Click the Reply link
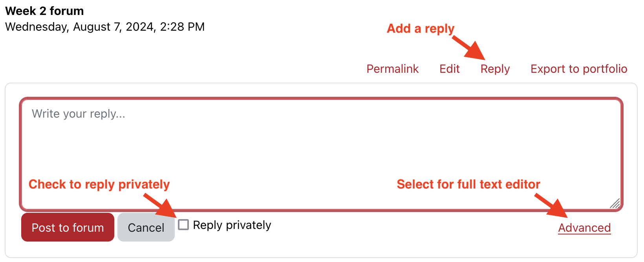The height and width of the screenshot is (262, 644). 495,69
